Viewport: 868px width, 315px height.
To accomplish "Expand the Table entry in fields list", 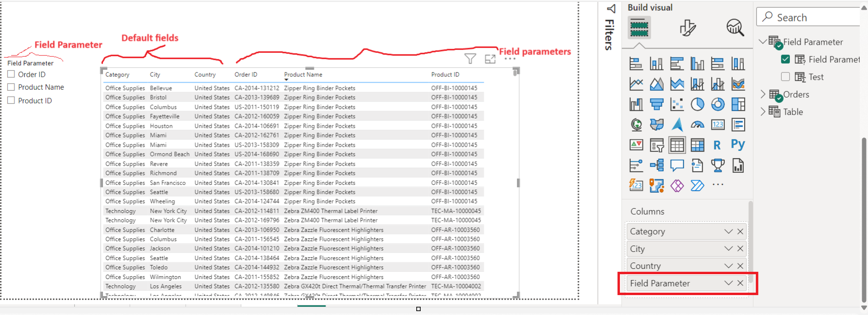I will pos(763,112).
